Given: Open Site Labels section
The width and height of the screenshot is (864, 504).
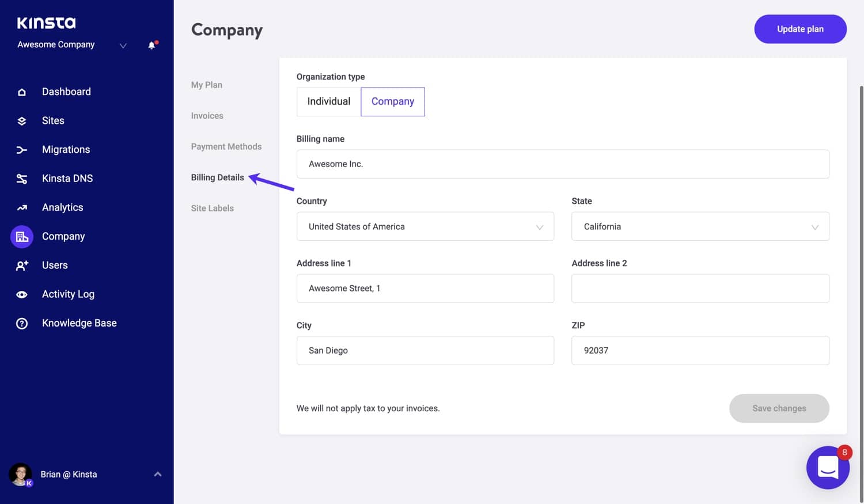Looking at the screenshot, I should coord(213,208).
